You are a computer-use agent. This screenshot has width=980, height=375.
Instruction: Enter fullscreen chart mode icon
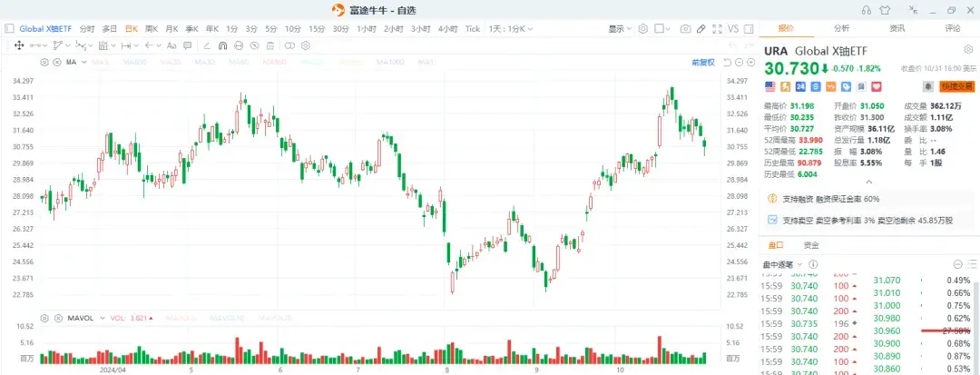717,29
